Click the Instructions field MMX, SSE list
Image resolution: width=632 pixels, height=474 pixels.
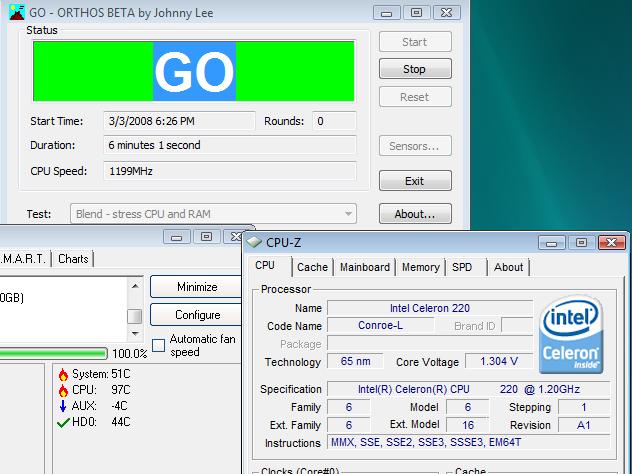pos(469,442)
